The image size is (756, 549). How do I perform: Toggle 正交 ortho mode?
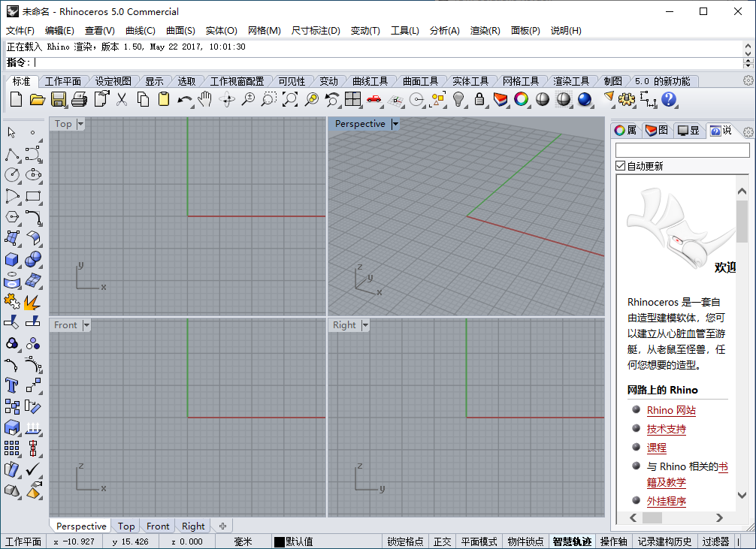(442, 541)
